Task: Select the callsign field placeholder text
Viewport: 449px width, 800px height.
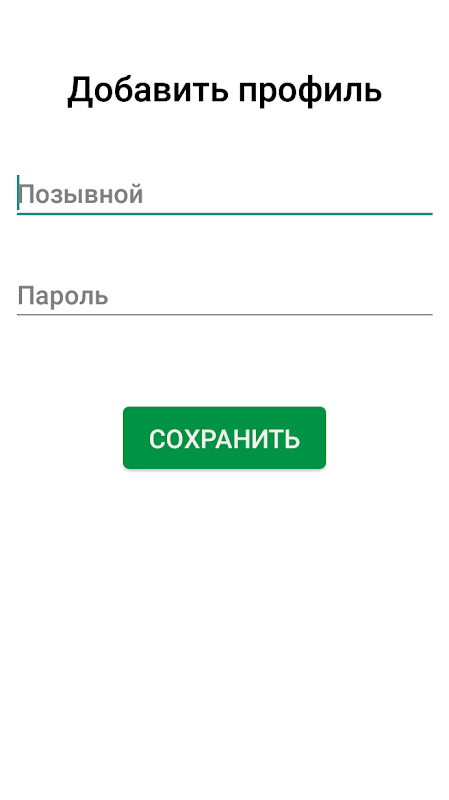Action: coord(81,195)
